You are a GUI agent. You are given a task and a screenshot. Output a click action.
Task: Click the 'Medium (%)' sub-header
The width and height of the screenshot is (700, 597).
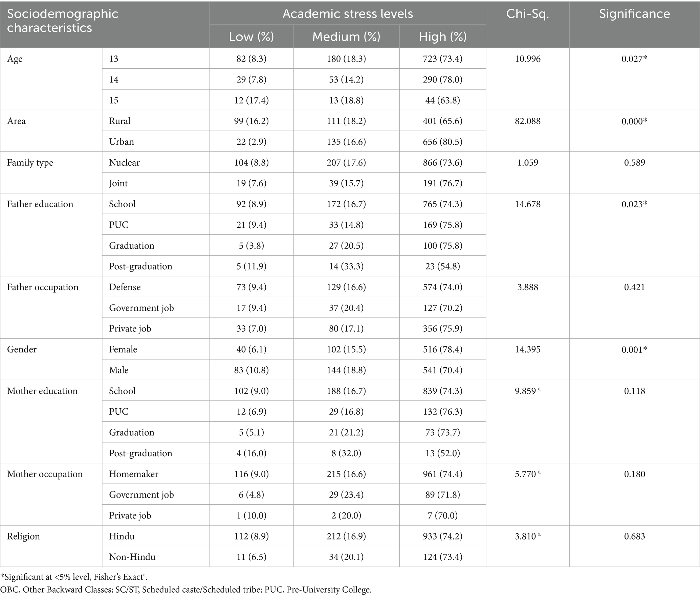(346, 37)
